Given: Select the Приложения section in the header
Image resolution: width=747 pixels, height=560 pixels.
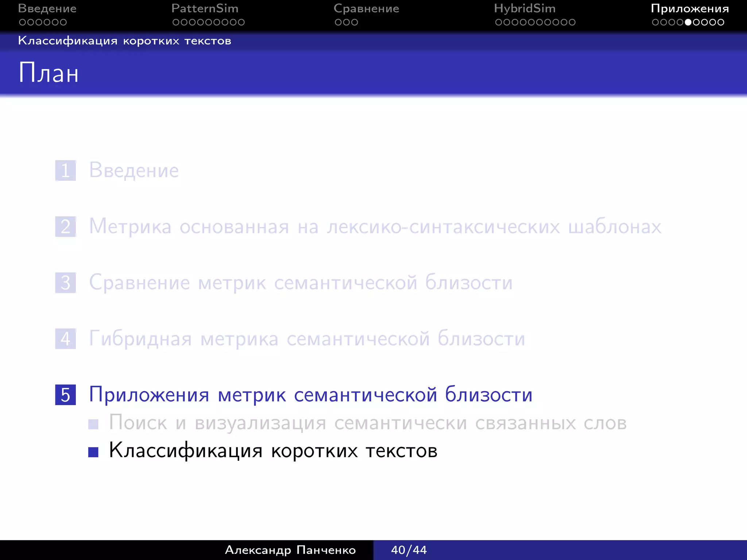Looking at the screenshot, I should coord(690,8).
